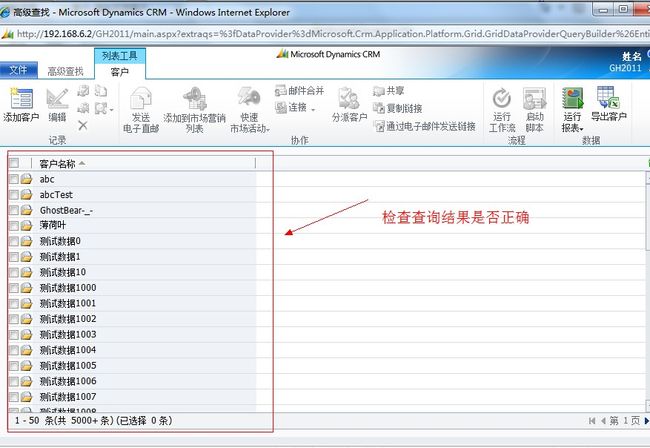Click the delete X icon in the 记录 group
The width and height of the screenshot is (650, 448).
click(x=83, y=125)
